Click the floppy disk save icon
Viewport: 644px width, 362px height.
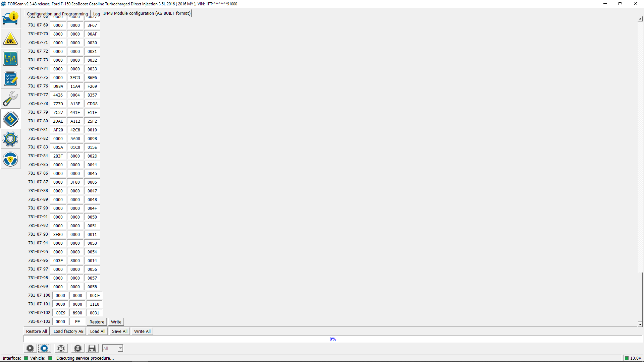tap(92, 348)
